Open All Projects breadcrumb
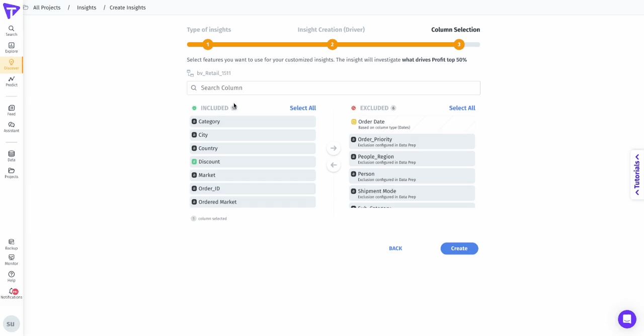The height and width of the screenshot is (336, 644). (x=47, y=8)
